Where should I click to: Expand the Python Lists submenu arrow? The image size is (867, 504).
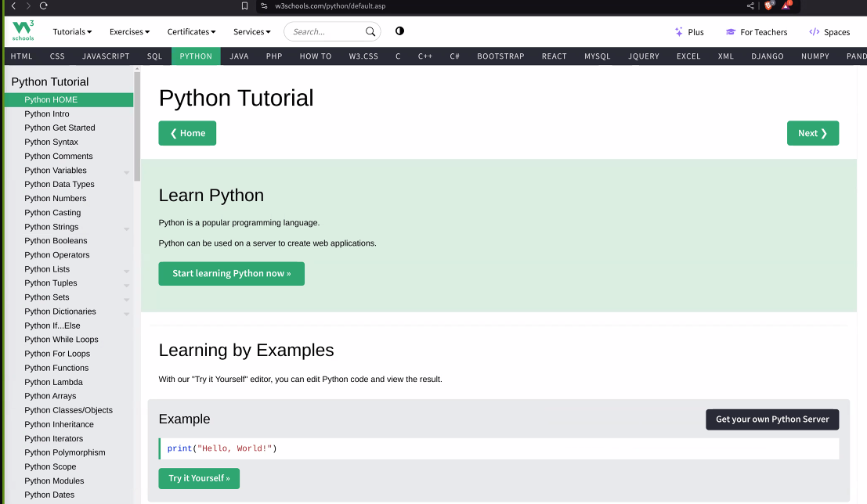[127, 271]
